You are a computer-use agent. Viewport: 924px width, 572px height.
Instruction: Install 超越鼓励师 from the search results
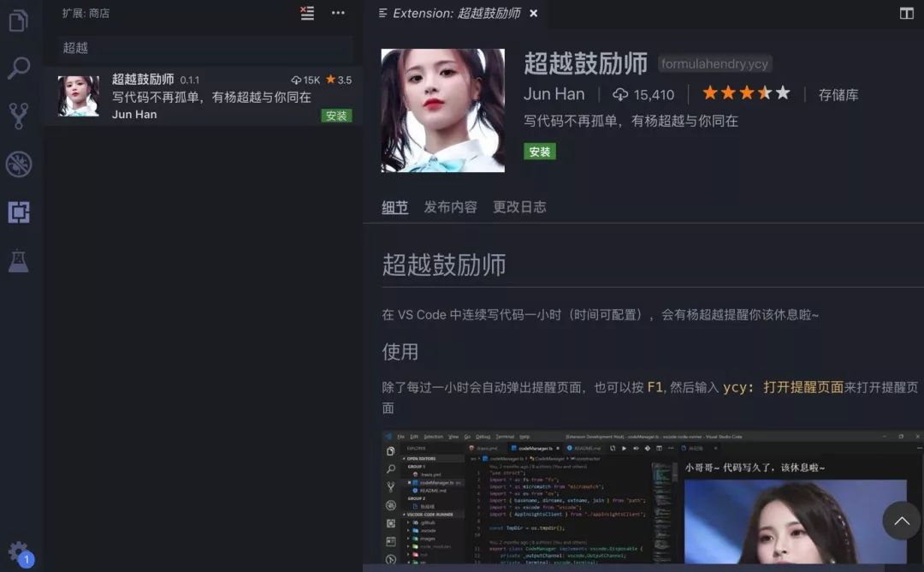point(336,115)
